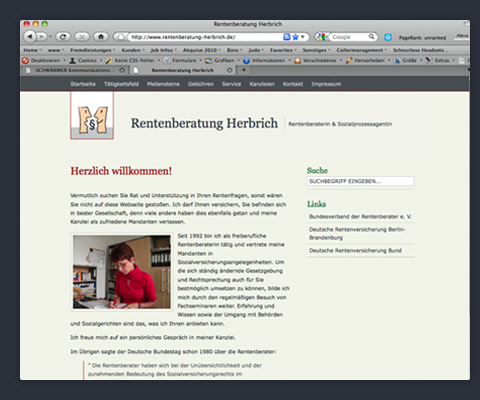Click the Herzlich willkommen! heading
Viewport: 480px width, 400px height.
[x=121, y=171]
